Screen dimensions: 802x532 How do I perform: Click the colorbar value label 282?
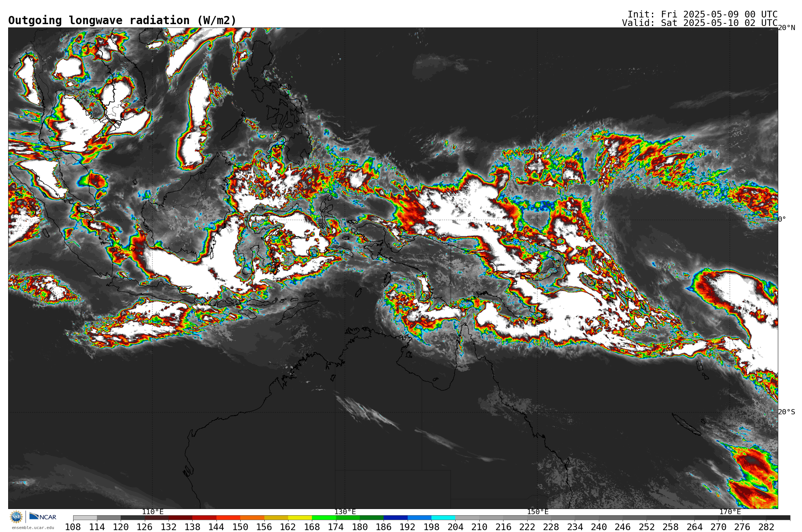click(766, 527)
